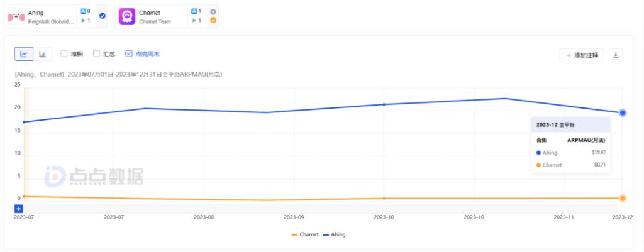The image size is (644, 252).
Task: Click Ahing line's first data point
Action: 24,122
